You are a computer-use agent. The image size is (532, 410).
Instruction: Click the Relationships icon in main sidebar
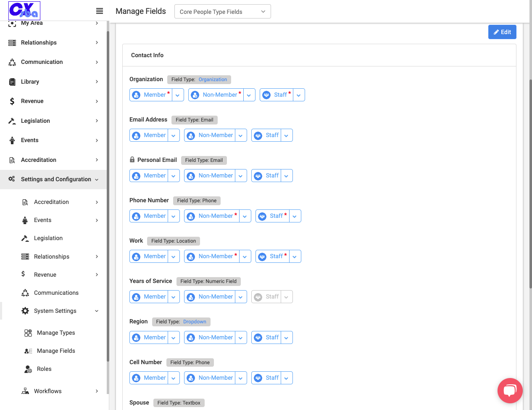click(x=12, y=42)
